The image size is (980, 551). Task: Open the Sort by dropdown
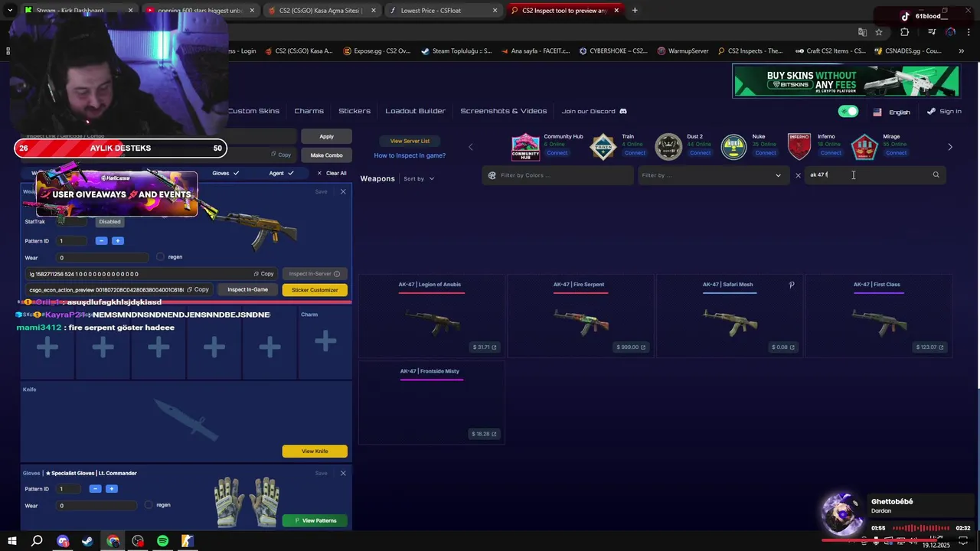(x=419, y=179)
